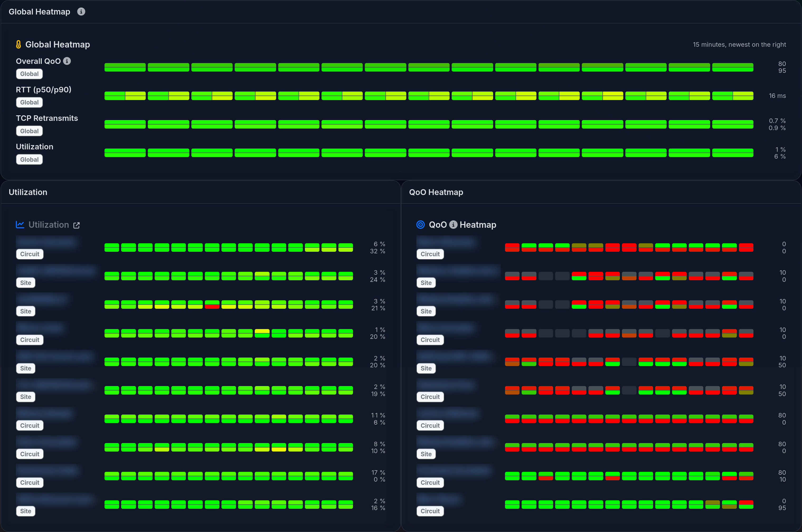Select the first circuit name in the Utilization list
Image resolution: width=802 pixels, height=532 pixels.
tap(46, 242)
